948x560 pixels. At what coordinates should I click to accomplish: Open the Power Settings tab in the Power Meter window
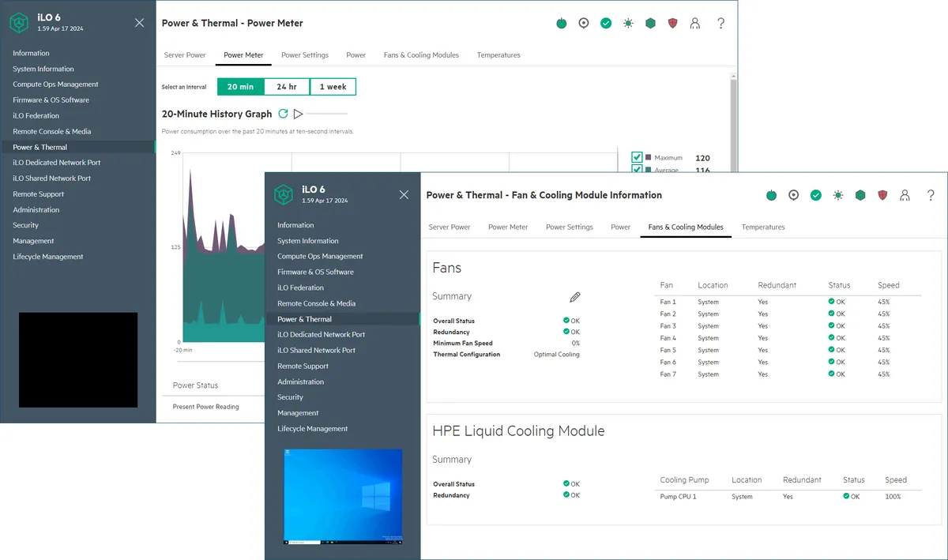click(x=305, y=55)
